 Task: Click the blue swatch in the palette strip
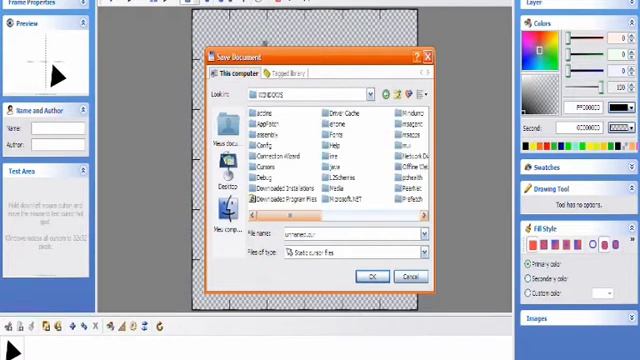tap(562, 146)
